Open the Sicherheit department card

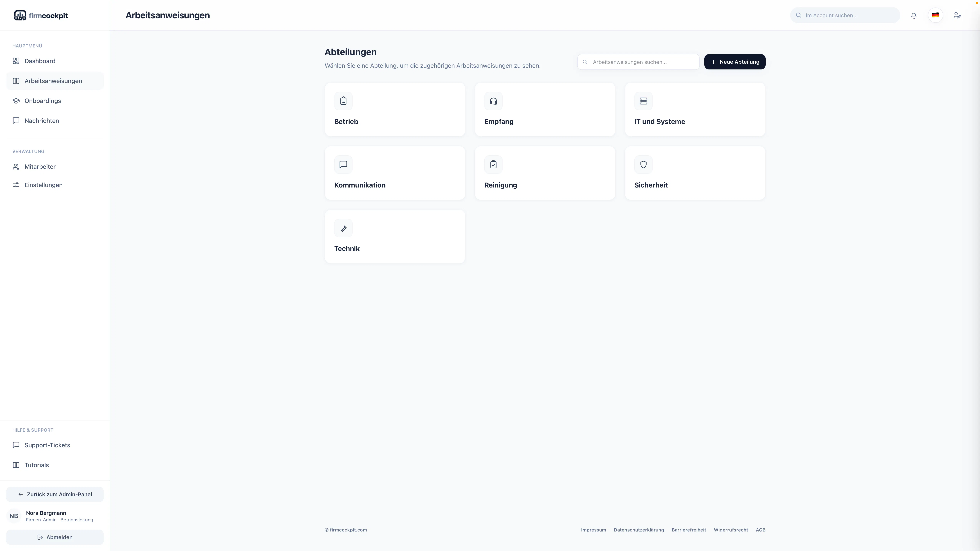click(695, 173)
